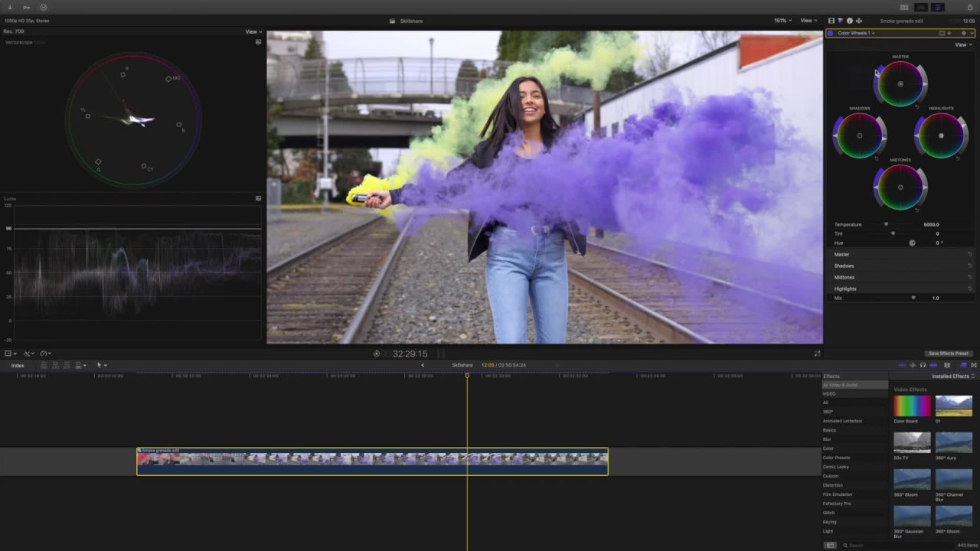Open the Installed Effects popup menu
The width and height of the screenshot is (980, 551).
click(x=952, y=377)
